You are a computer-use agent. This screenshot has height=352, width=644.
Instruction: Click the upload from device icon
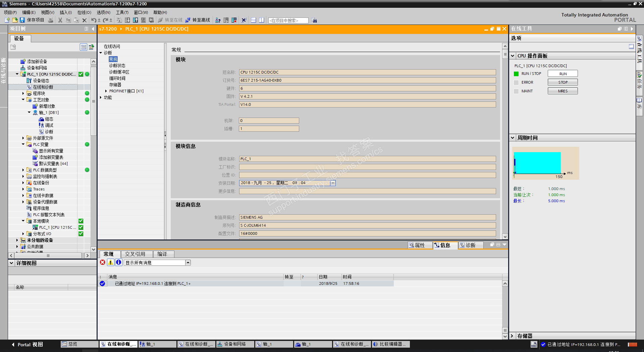[x=136, y=20]
